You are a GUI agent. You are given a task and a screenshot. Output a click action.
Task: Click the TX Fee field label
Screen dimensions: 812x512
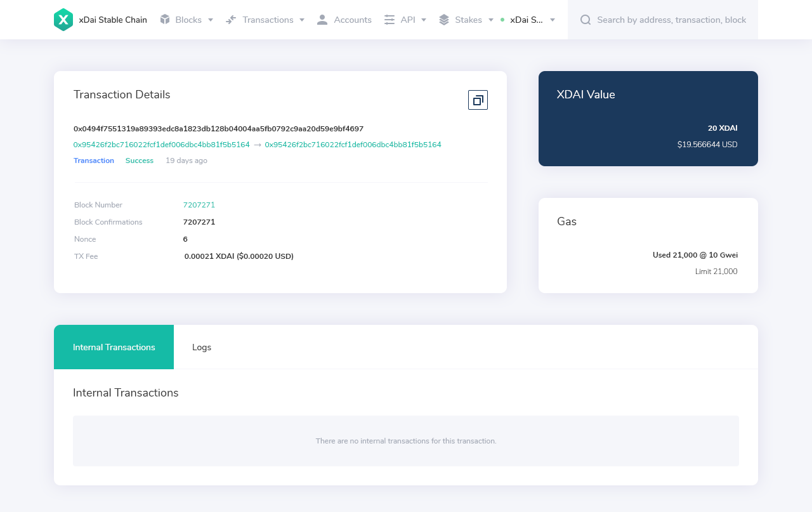tap(86, 256)
